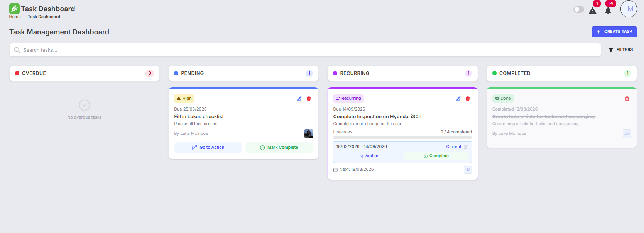Screen dimensions: 644x233
Task: Focus the Search tasks input field
Action: 305,50
